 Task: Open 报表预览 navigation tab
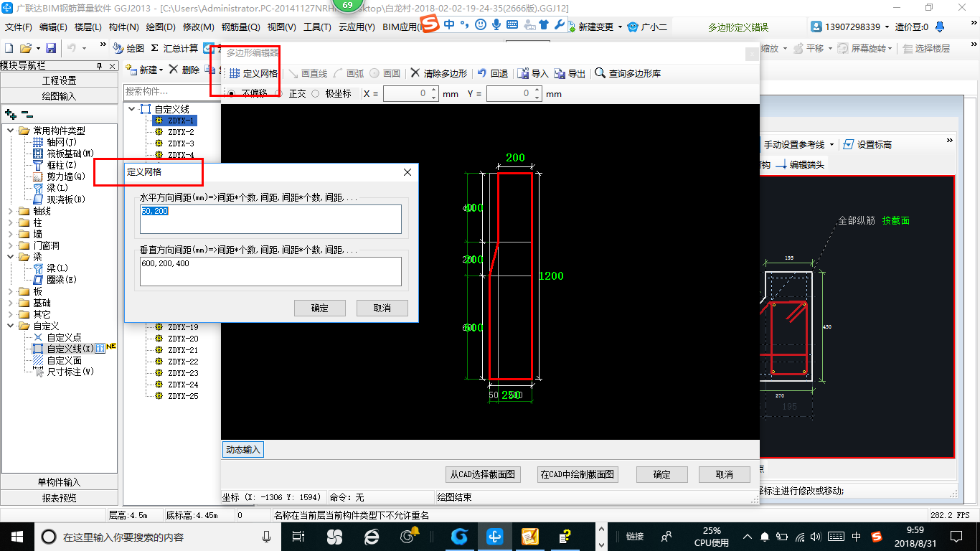(x=59, y=497)
